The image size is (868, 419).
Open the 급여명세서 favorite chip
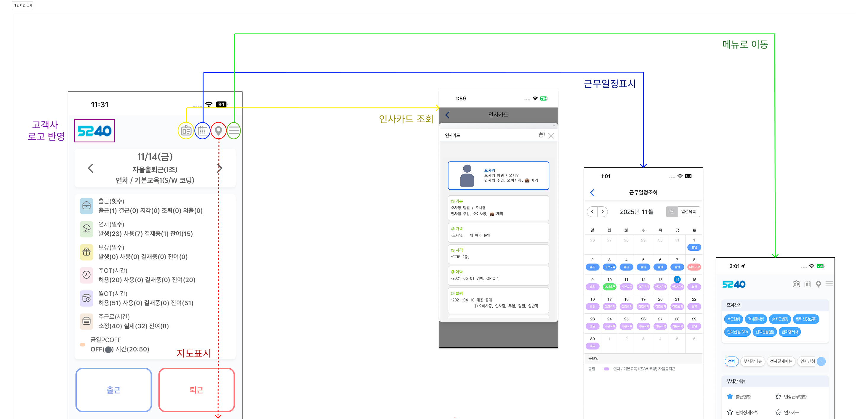(790, 332)
